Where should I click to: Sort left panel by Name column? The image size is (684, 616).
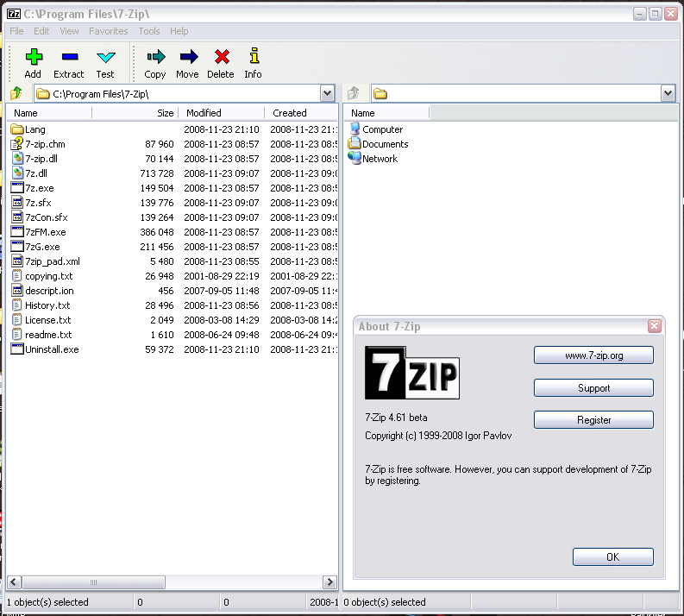click(49, 113)
